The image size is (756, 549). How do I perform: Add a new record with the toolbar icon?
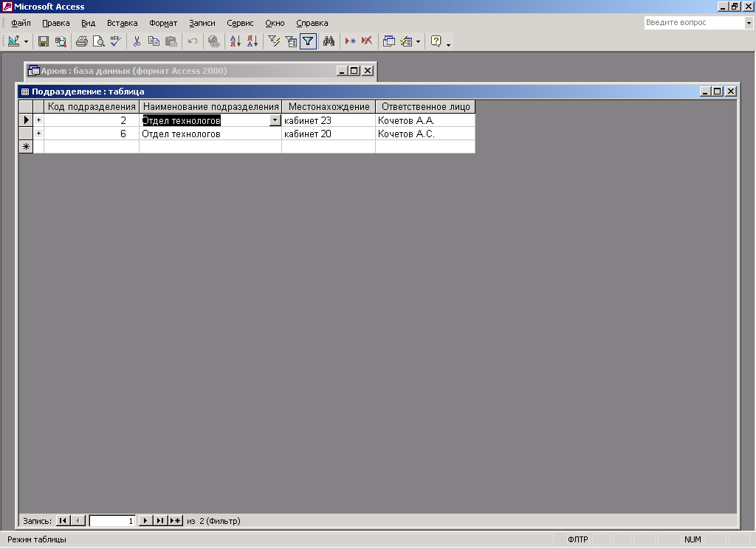350,41
